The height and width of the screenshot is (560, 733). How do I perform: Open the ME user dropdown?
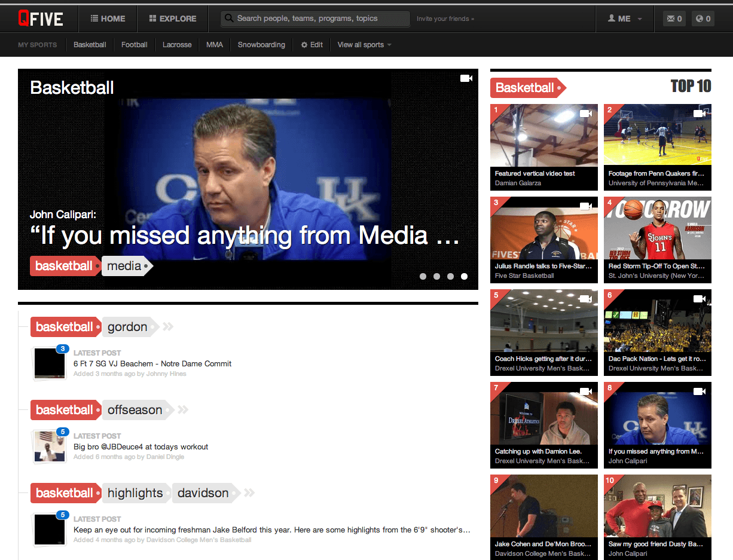pos(625,19)
